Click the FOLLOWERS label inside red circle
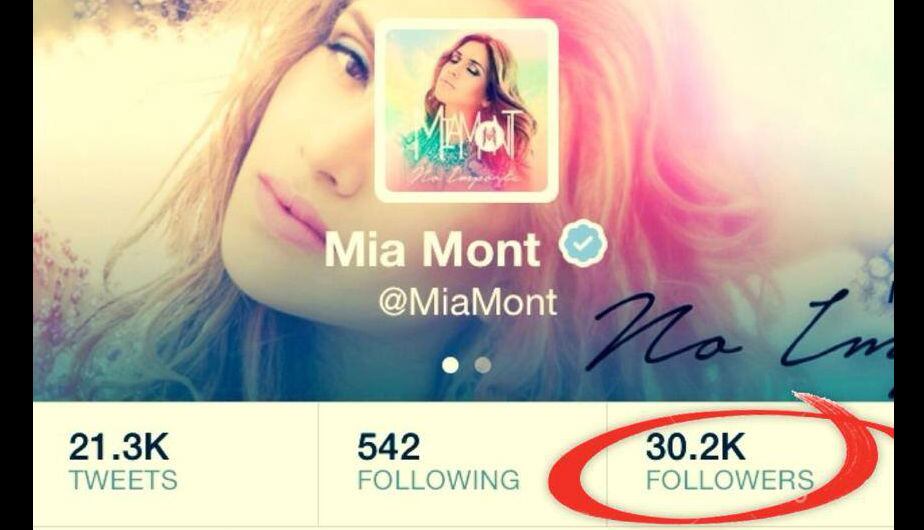 pos(730,480)
